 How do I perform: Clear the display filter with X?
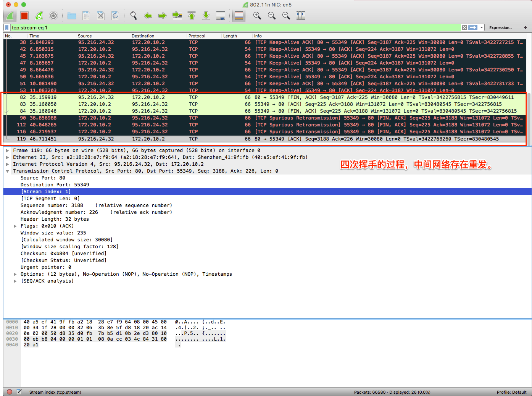(x=464, y=27)
